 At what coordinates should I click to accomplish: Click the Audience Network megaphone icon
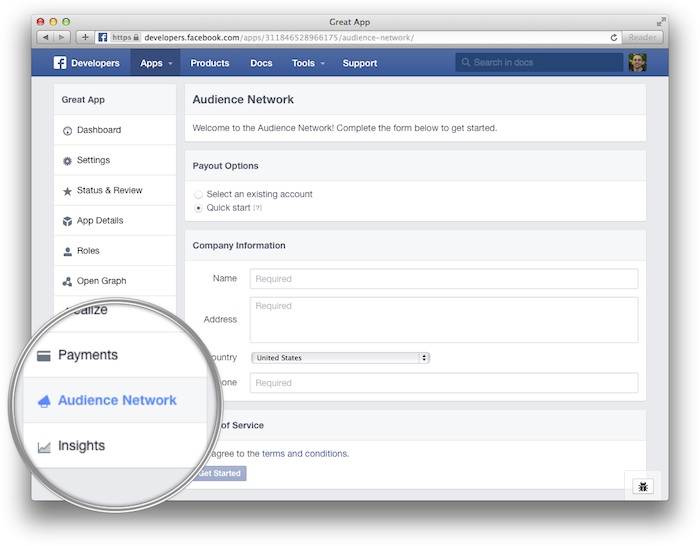click(x=44, y=401)
